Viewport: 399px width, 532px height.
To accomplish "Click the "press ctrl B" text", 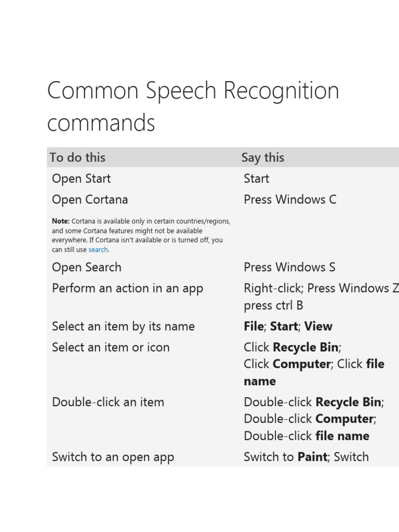I will click(x=273, y=305).
